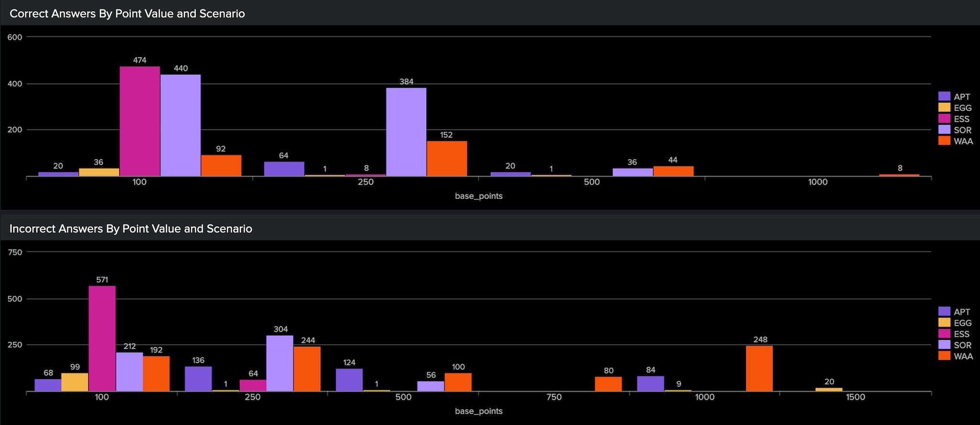Image resolution: width=980 pixels, height=425 pixels.
Task: Select the 384 SOR bar in Correct Answers
Action: tap(406, 132)
